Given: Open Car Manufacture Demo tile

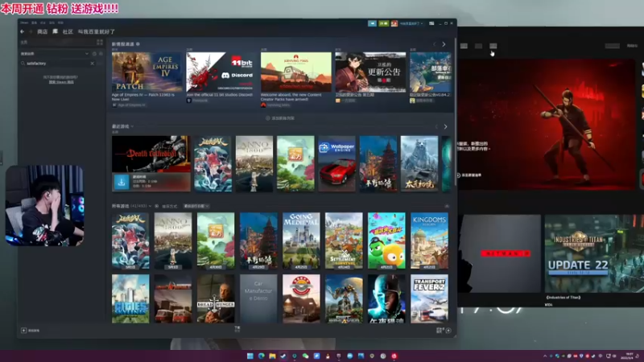Looking at the screenshot, I should (x=258, y=298).
